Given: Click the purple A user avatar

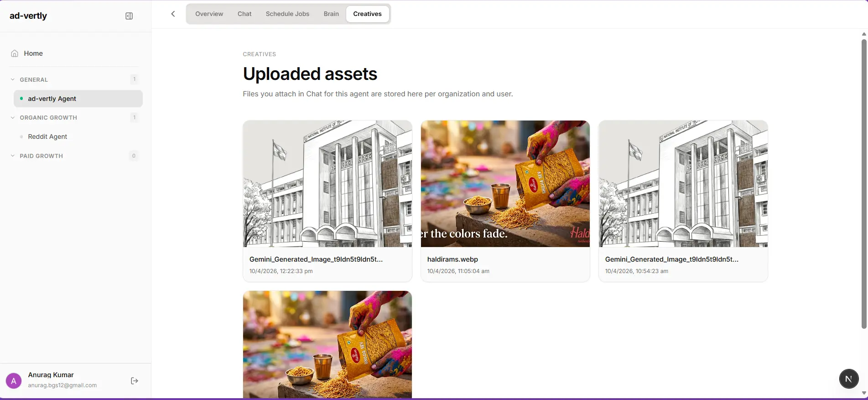Looking at the screenshot, I should (14, 381).
